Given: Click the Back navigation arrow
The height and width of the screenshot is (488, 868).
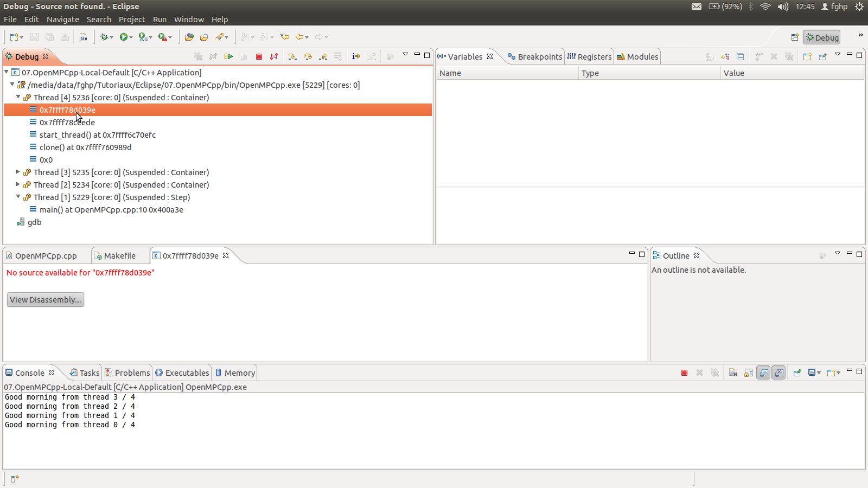Looking at the screenshot, I should coord(299,37).
